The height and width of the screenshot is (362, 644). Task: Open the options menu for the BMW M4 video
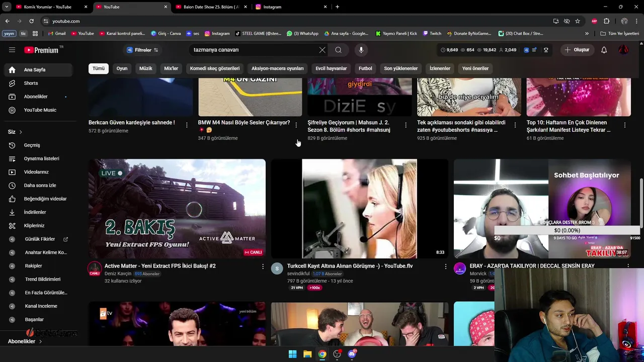click(296, 125)
